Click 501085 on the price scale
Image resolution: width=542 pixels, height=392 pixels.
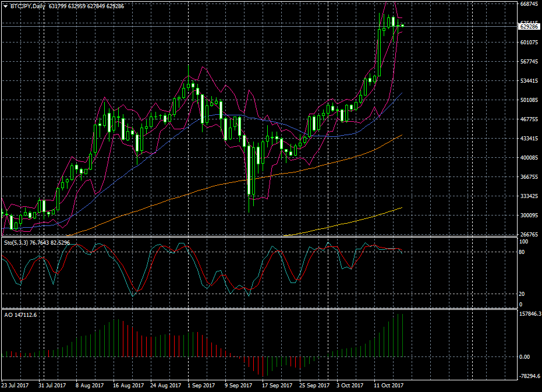pos(529,100)
